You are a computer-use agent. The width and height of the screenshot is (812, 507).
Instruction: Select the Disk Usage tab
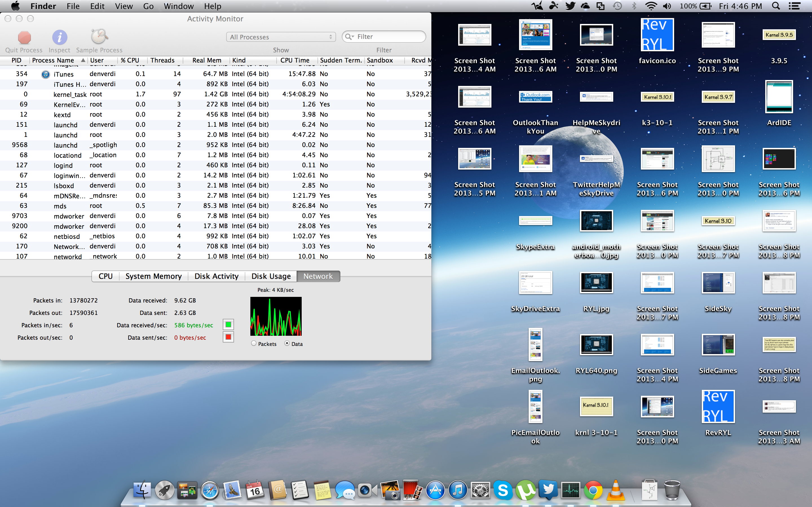pos(270,276)
